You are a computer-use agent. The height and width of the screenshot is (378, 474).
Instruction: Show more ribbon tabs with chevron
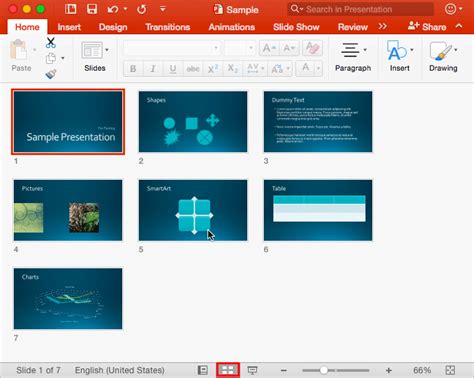[383, 26]
